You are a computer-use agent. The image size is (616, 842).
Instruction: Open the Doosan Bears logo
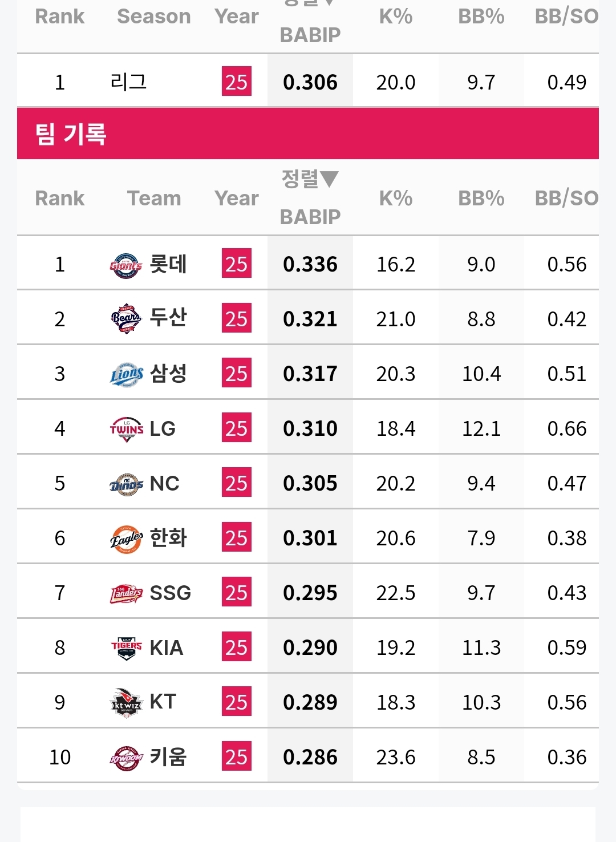[x=125, y=319]
